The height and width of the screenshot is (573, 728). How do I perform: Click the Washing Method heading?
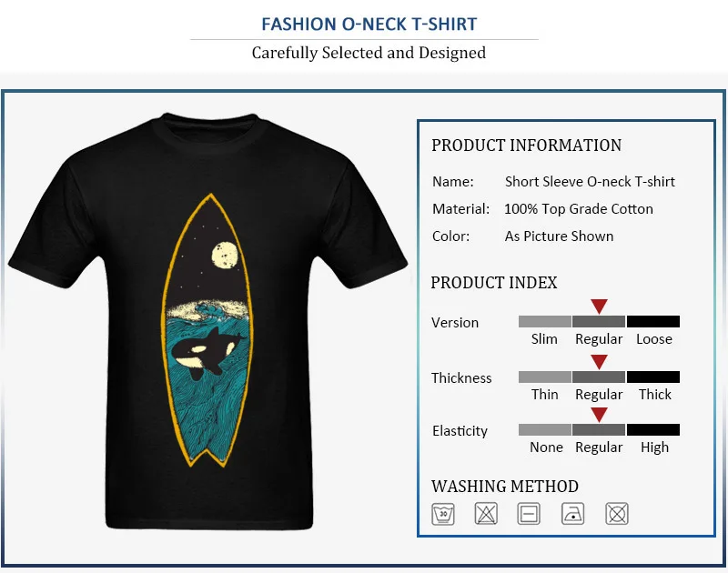coord(505,487)
